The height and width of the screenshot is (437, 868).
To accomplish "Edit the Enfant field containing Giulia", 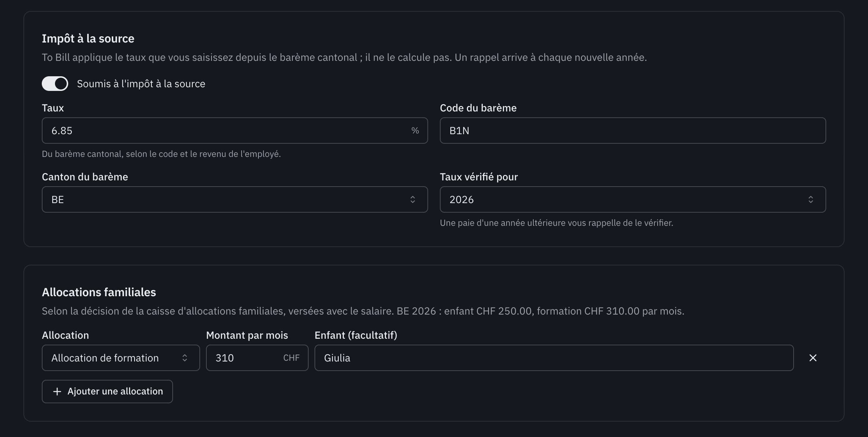I will [x=554, y=358].
